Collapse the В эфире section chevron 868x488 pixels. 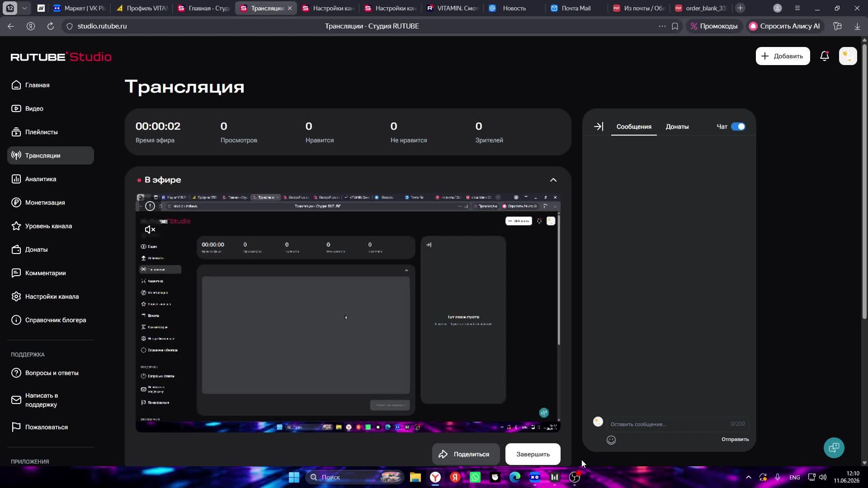click(553, 180)
